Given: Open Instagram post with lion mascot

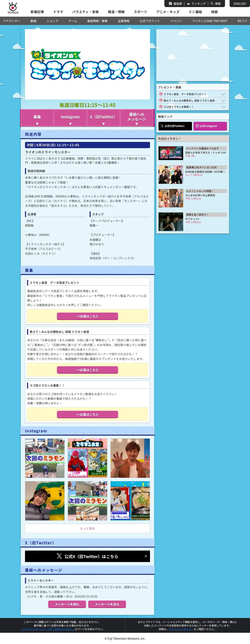Looking at the screenshot, I should click(45, 501).
